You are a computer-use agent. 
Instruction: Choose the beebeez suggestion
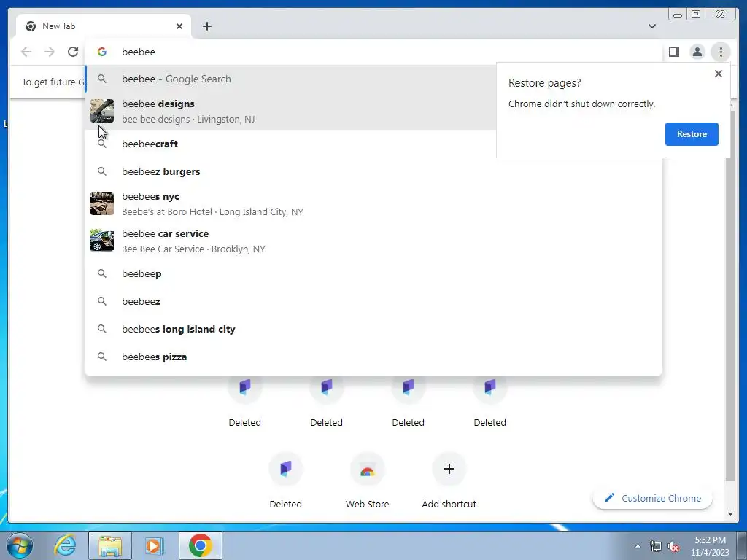(373, 301)
